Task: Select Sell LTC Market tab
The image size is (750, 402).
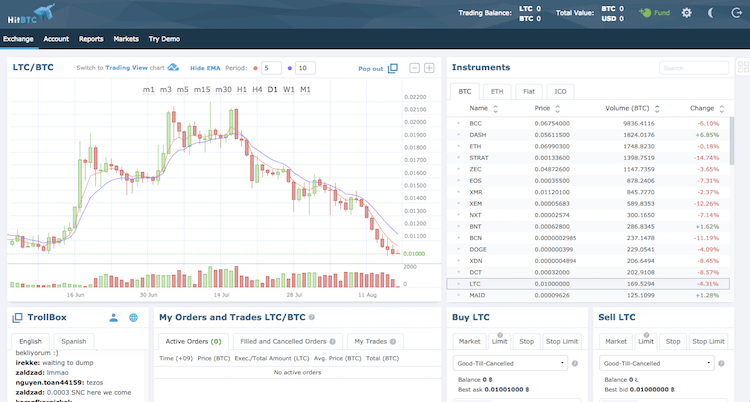Action: click(616, 341)
